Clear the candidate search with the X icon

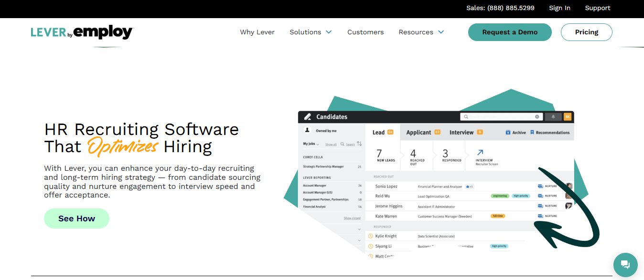coord(537,117)
